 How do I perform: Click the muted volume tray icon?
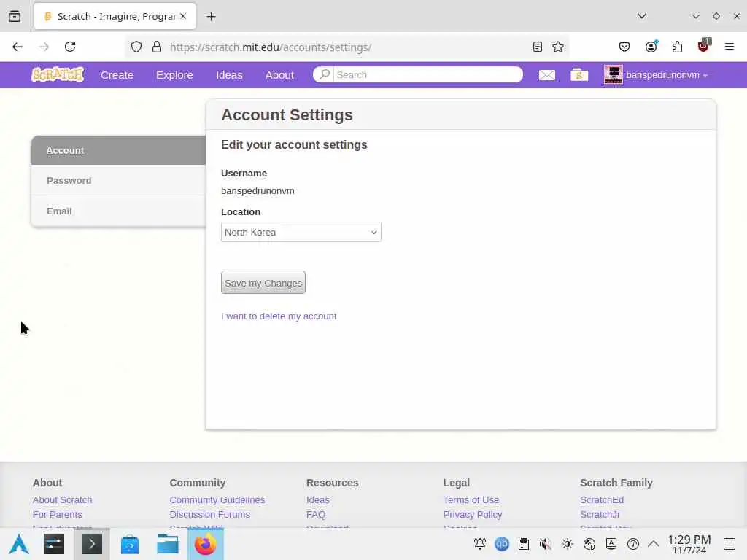(546, 544)
